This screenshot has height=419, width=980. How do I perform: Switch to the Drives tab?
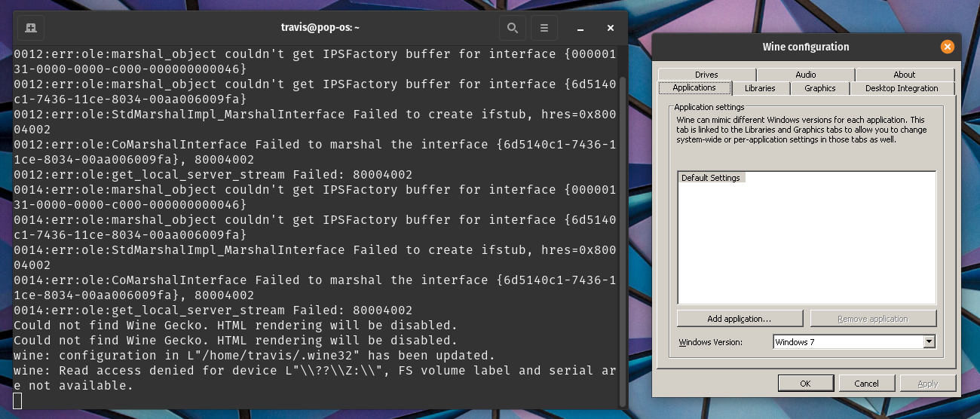point(706,75)
